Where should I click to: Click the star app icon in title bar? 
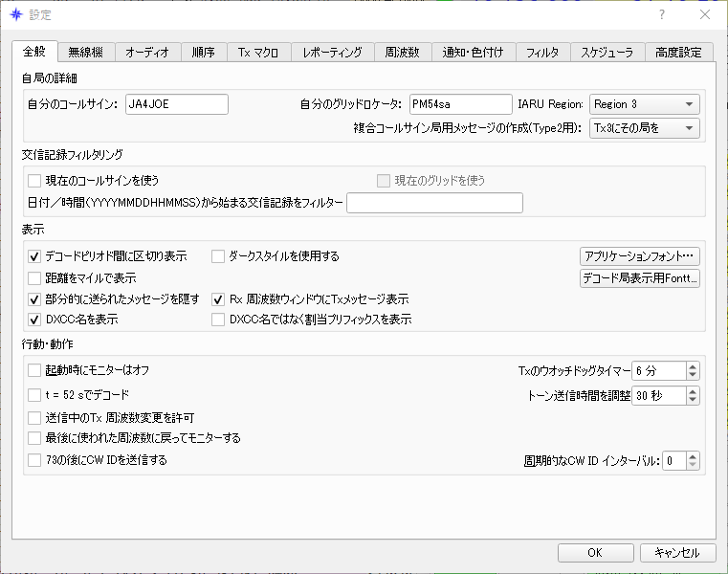16,15
